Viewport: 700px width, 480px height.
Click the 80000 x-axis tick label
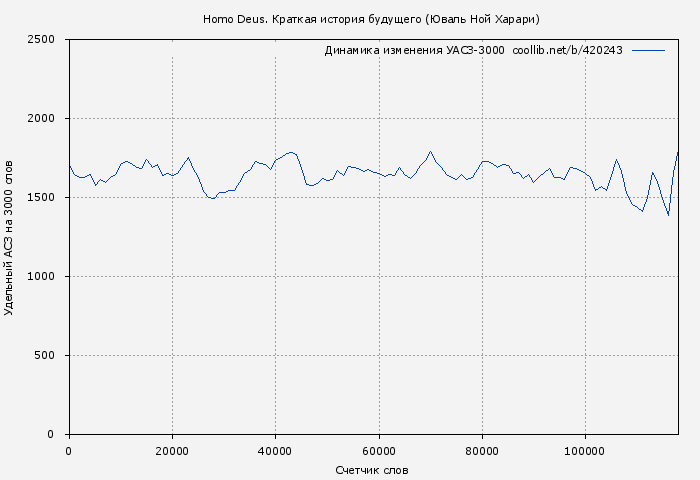click(482, 452)
